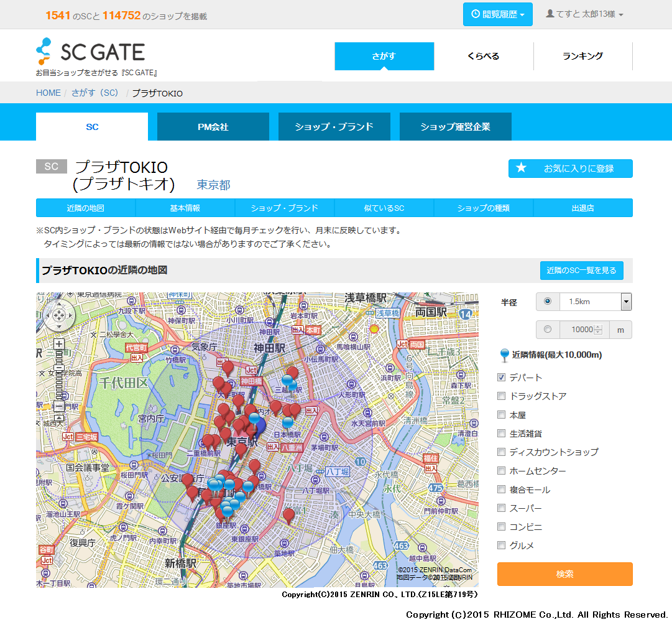Open the てすと太郎13様 user menu
This screenshot has width=672, height=622.
(x=584, y=14)
